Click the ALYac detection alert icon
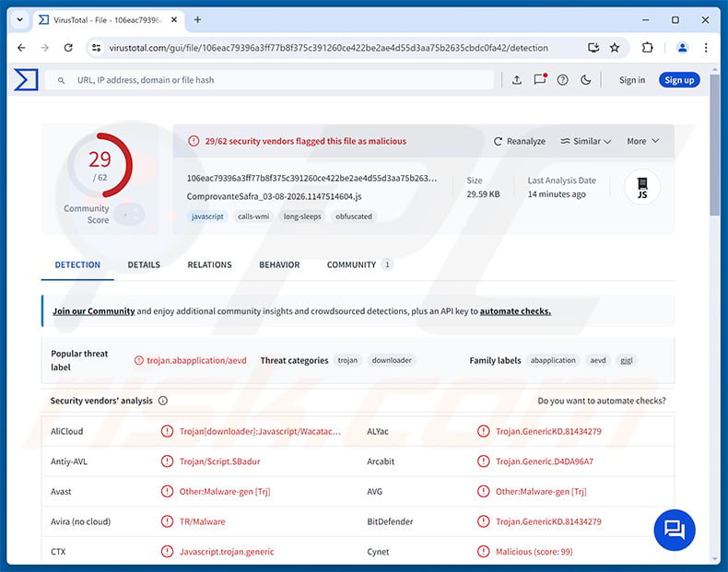Screen dimensions: 728x572 pyautogui.click(x=483, y=431)
